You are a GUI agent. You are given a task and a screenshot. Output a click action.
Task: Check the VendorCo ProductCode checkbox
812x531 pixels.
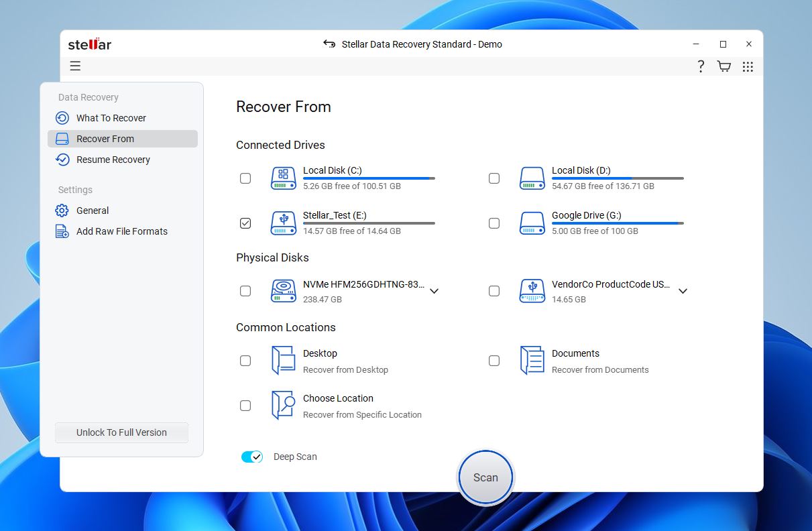494,291
